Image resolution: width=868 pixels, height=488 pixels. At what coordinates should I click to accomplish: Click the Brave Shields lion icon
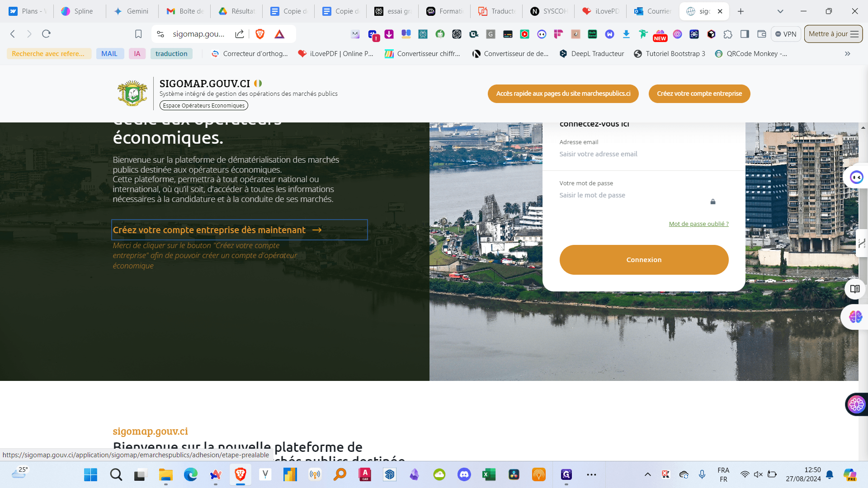(x=260, y=34)
